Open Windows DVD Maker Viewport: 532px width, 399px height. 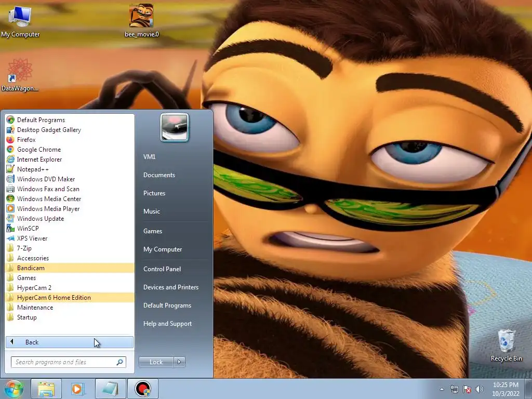pos(70,179)
